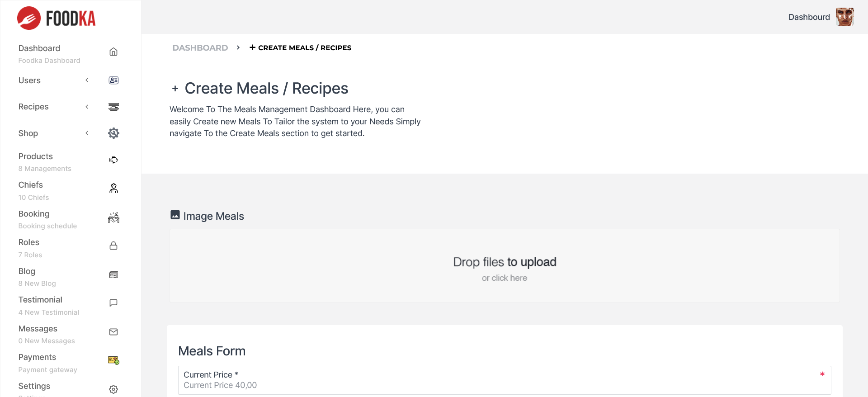Expand the Recipes submenu chevron
Screen dimensions: 868x397
coord(87,107)
